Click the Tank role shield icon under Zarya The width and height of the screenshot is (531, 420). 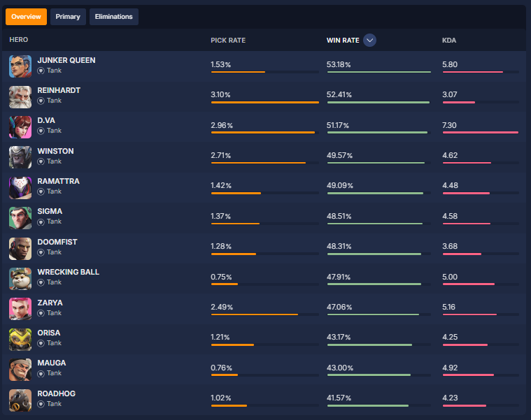coord(41,313)
